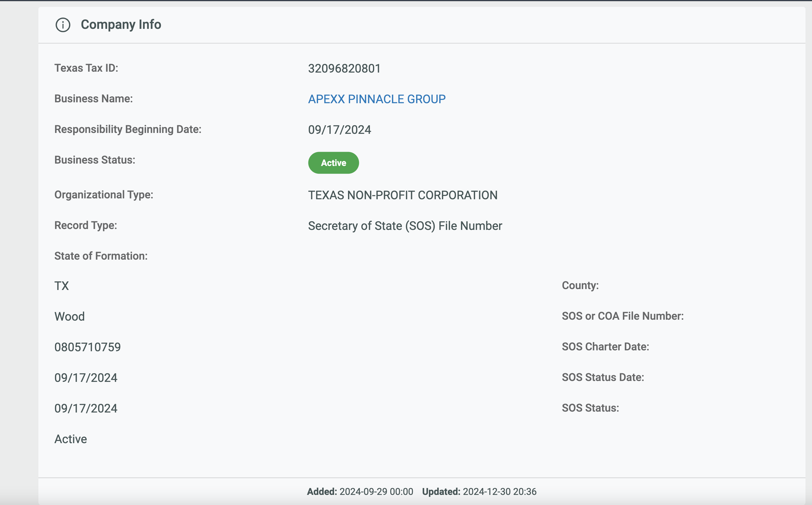Screen dimensions: 812x505
Task: Click the info circle icon beside Company Info
Action: pos(63,25)
